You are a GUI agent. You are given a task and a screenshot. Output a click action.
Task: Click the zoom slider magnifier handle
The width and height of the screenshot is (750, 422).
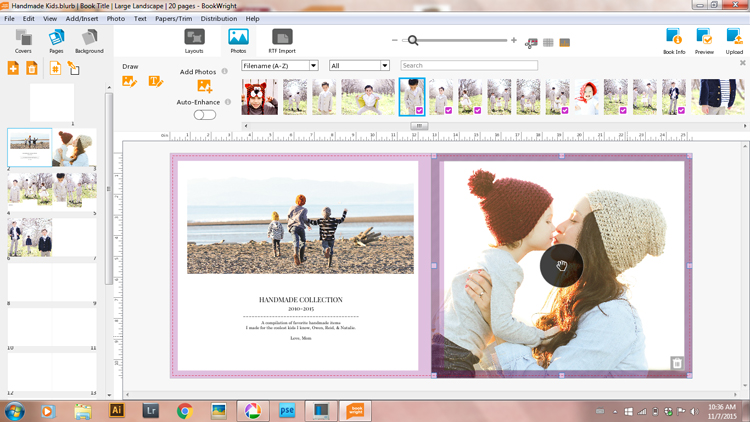point(413,41)
